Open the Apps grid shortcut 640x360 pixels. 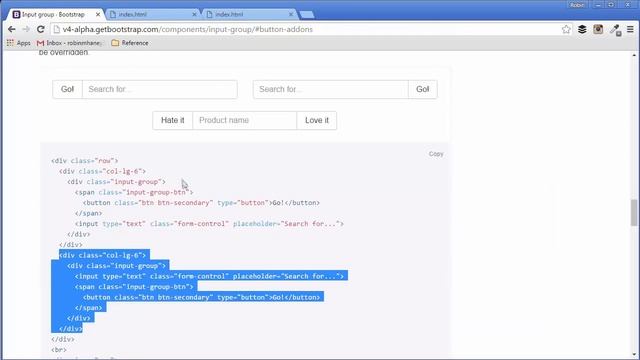[x=18, y=43]
